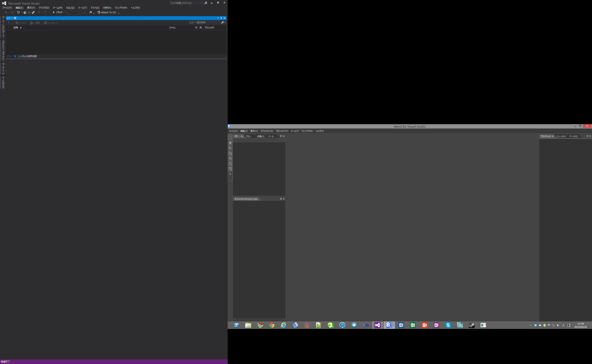Launch Internet Explorer from the taskbar
Viewport: 592px width, 364px height.
[284, 325]
